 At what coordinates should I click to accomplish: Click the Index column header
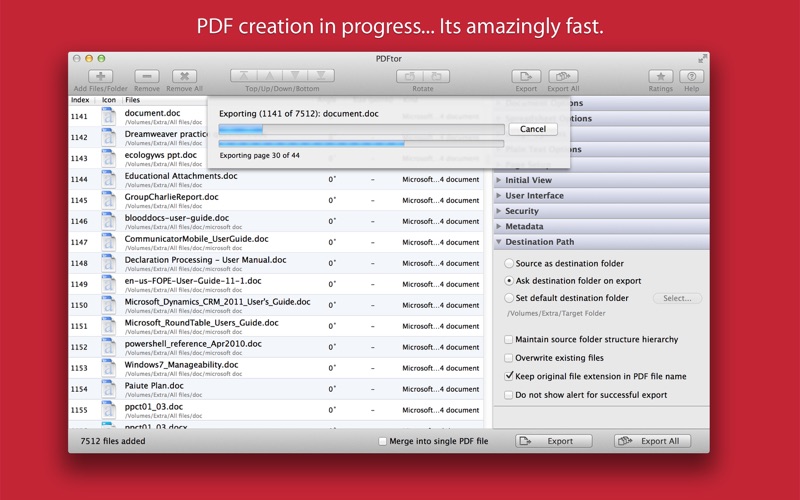pyautogui.click(x=80, y=100)
